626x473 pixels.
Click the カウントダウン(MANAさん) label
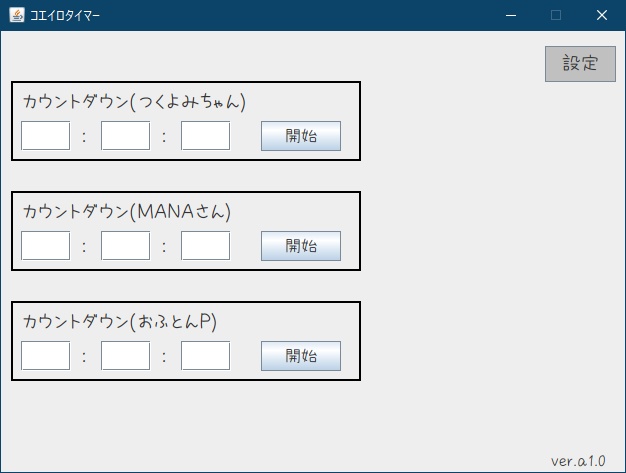point(127,212)
